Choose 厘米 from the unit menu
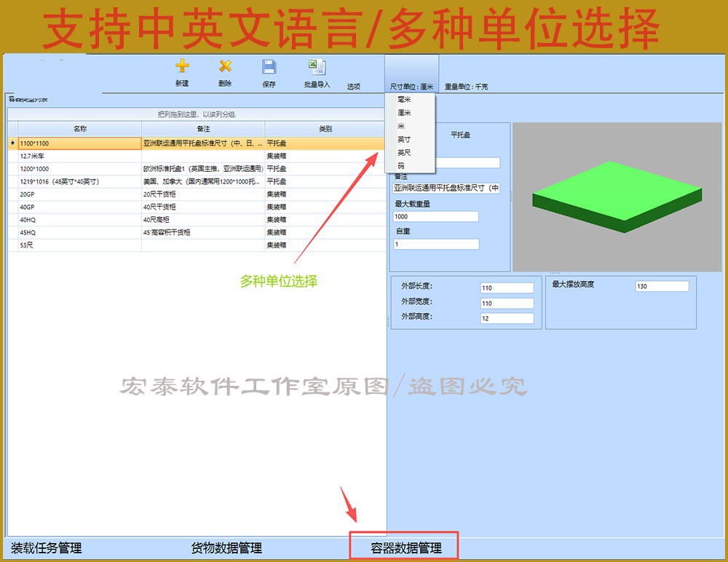 click(x=404, y=113)
